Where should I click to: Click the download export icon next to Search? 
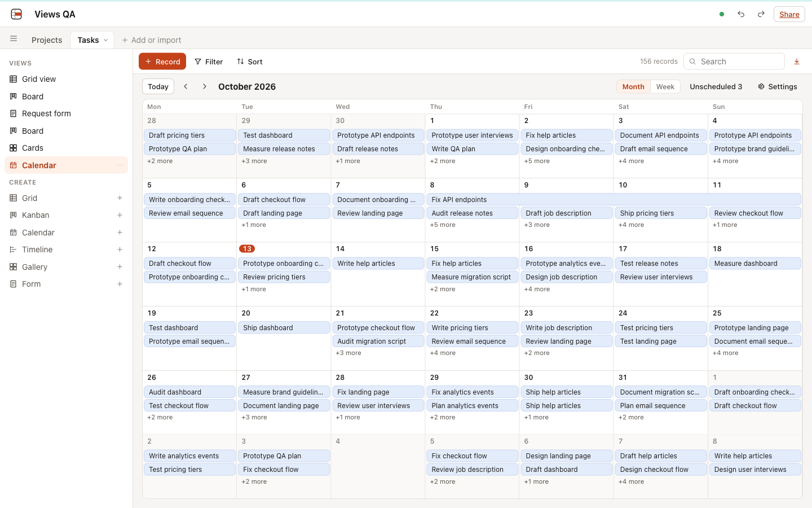[x=797, y=62]
